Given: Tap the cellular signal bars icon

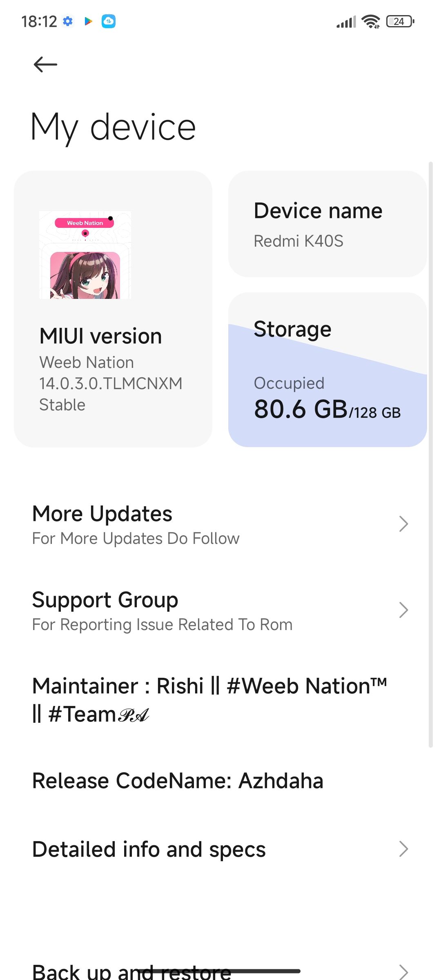Looking at the screenshot, I should coord(346,22).
